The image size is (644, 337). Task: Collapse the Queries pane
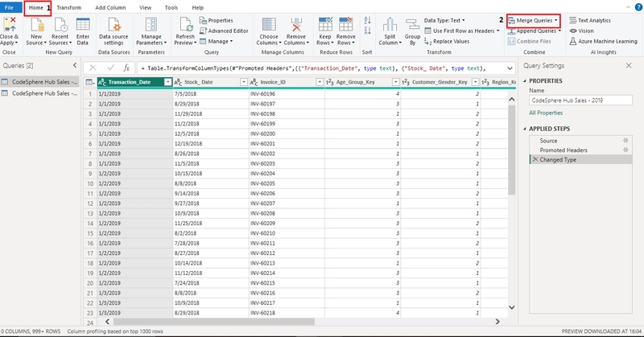[75, 65]
